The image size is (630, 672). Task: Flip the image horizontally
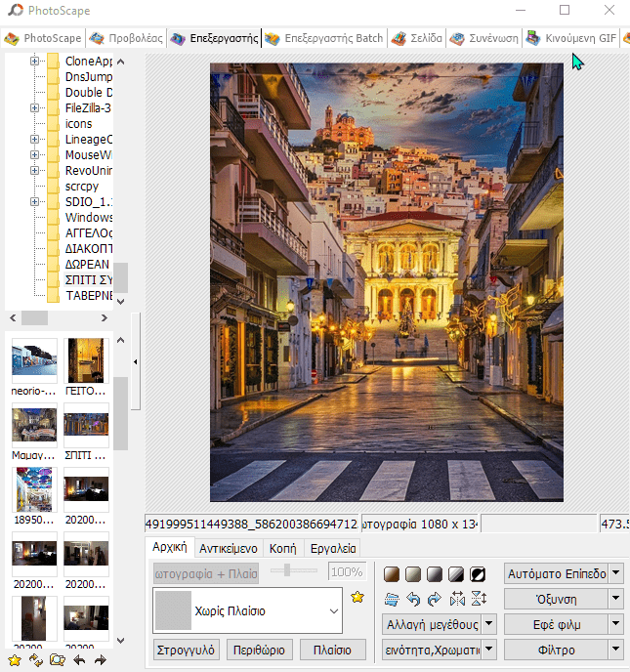(x=457, y=599)
